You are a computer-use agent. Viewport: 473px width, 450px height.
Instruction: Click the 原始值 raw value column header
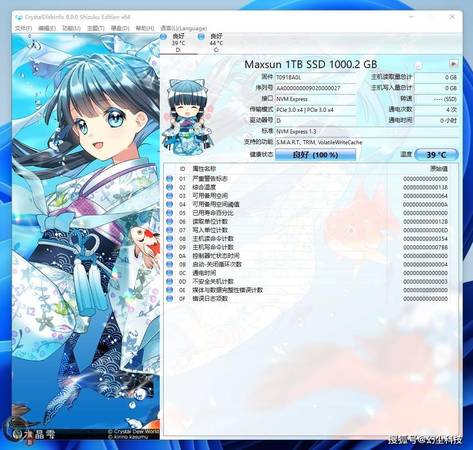click(x=439, y=169)
